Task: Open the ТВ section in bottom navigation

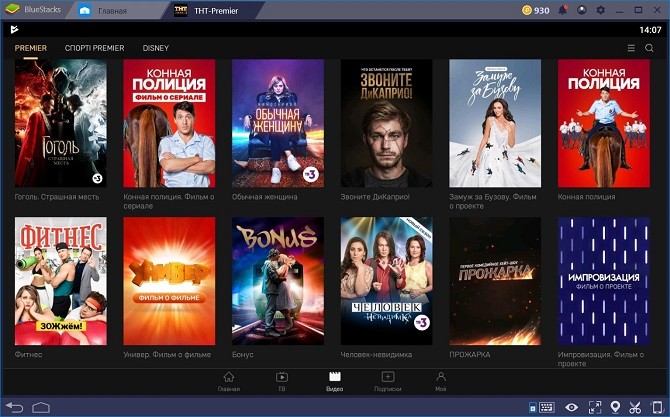Action: pos(282,382)
